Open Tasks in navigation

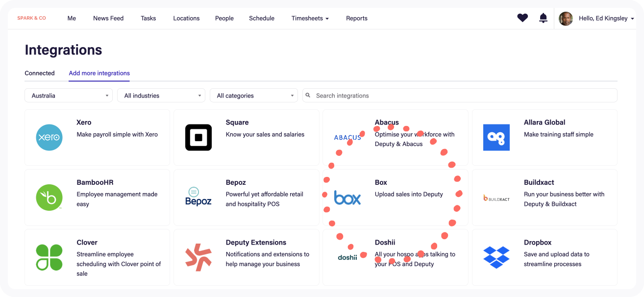pyautogui.click(x=149, y=19)
